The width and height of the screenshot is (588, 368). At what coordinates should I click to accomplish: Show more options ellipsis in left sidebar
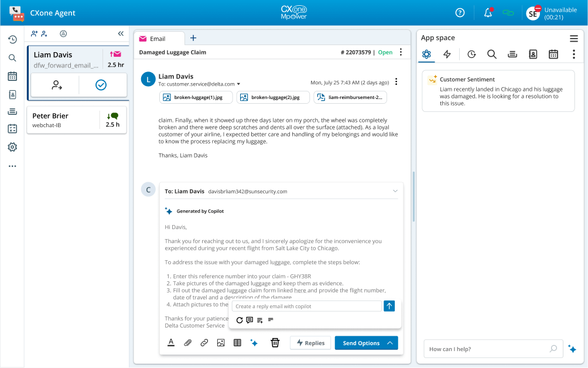tap(12, 166)
